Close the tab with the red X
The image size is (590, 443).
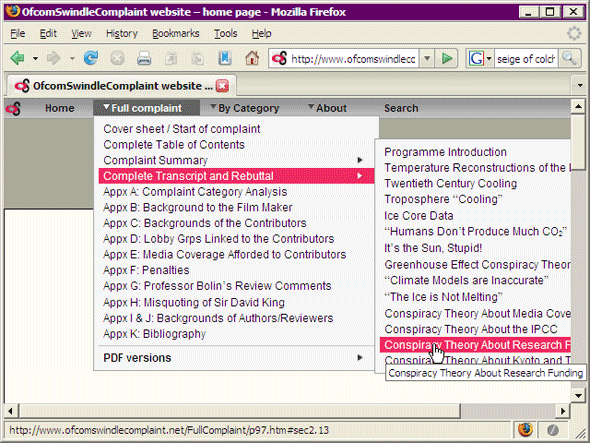click(x=222, y=86)
